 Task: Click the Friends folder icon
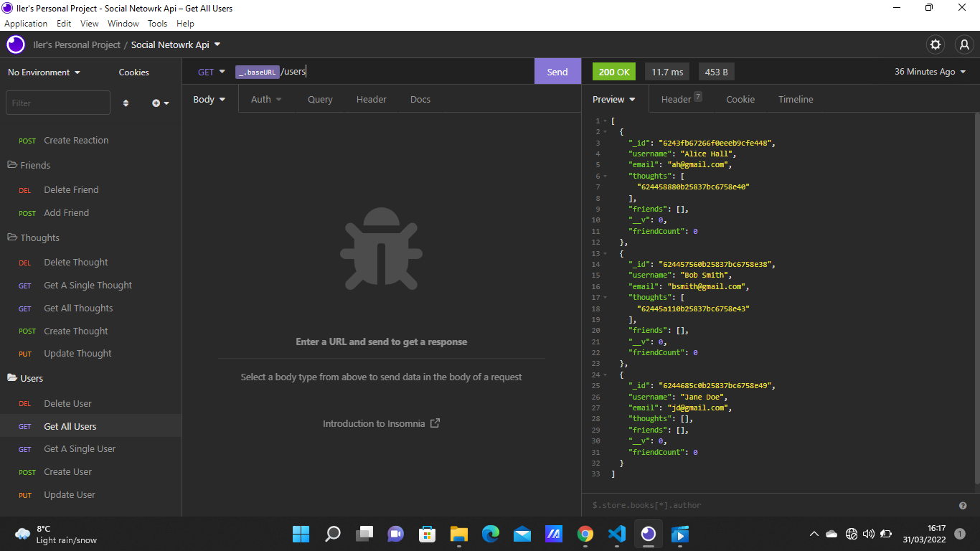[11, 165]
